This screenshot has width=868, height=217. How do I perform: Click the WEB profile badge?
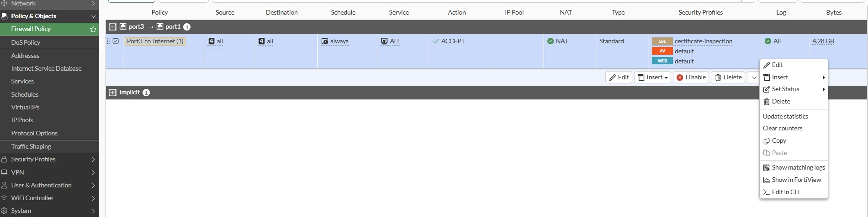coord(662,61)
